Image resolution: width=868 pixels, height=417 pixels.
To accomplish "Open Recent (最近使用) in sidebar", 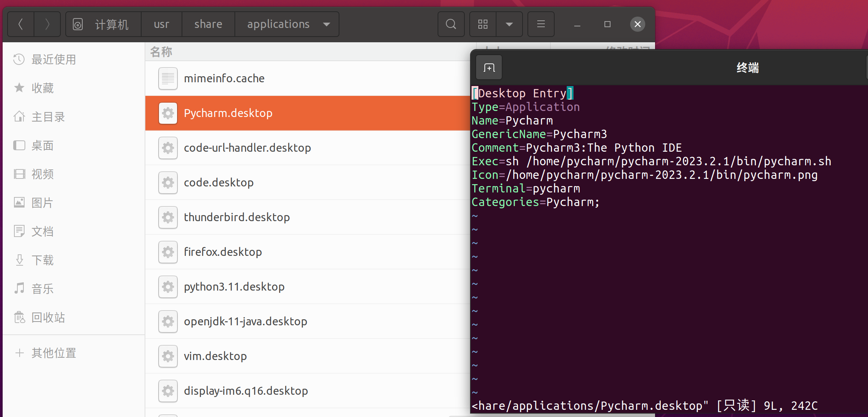I will pos(53,60).
